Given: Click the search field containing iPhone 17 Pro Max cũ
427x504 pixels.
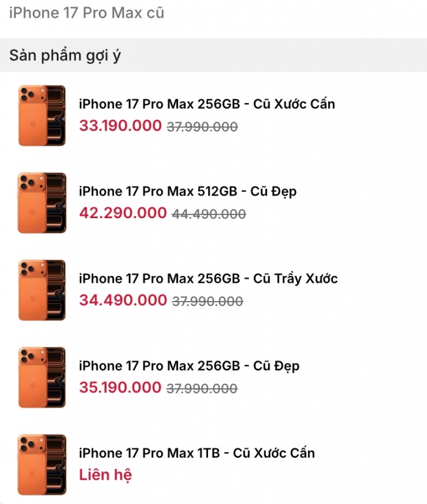Looking at the screenshot, I should [87, 13].
